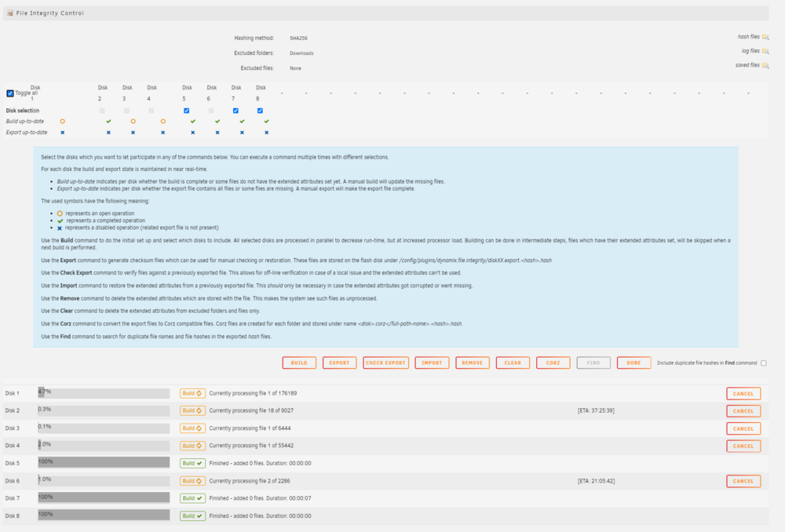The width and height of the screenshot is (785, 532).
Task: Enable include duplicate file hashes checkbox
Action: [764, 363]
